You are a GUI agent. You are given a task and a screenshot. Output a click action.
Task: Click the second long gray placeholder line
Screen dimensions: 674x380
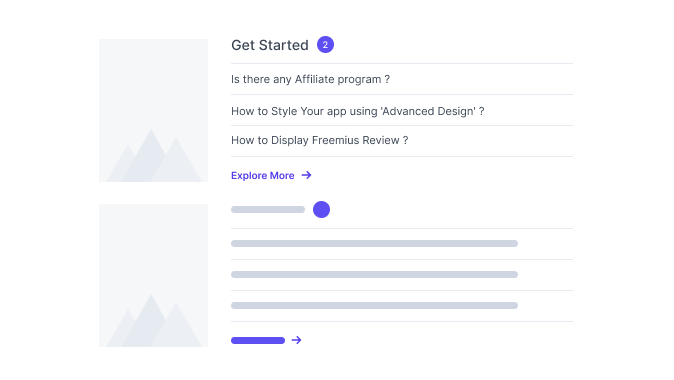pos(374,274)
